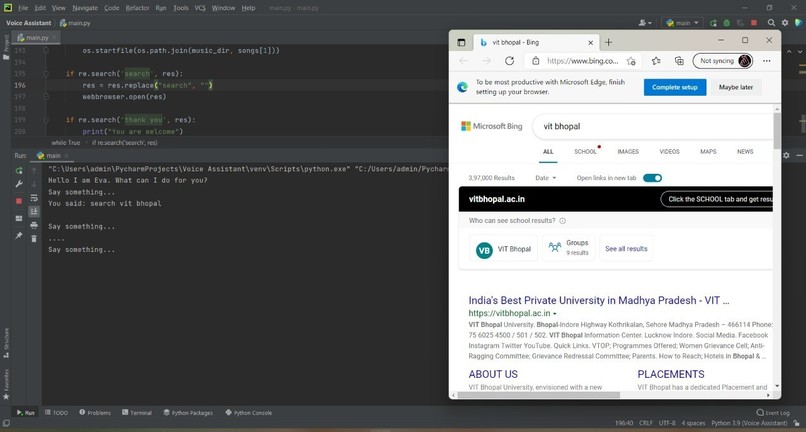This screenshot has height=432, width=806.
Task: Select the NEWS tab in Bing results
Action: [x=745, y=152]
